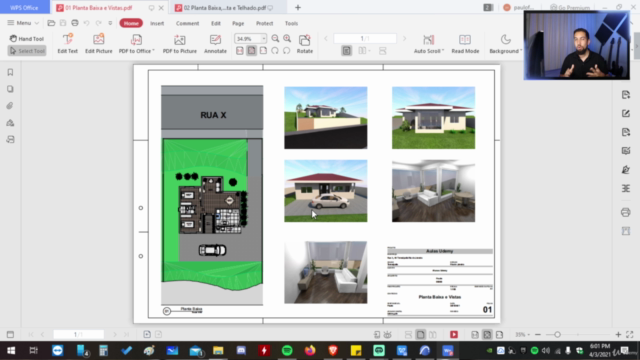Select Fit Page view mode
Viewport: 640px width, 360px height.
[251, 51]
